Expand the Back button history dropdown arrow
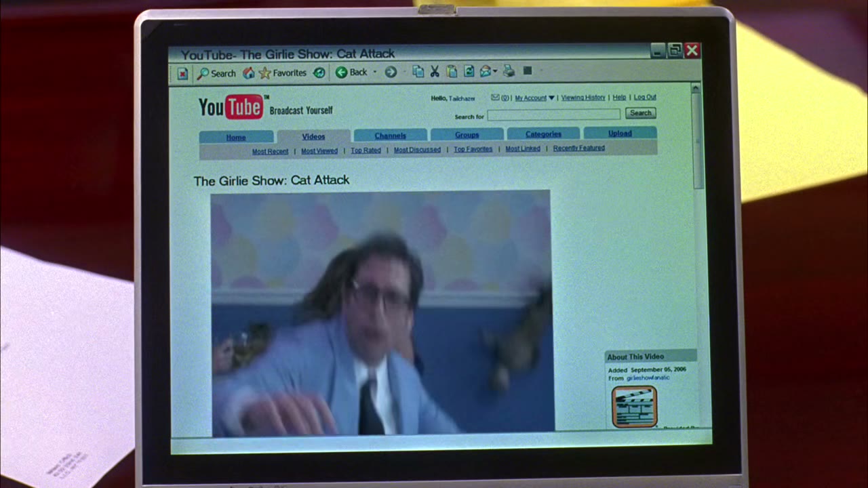This screenshot has width=868, height=488. [x=375, y=72]
